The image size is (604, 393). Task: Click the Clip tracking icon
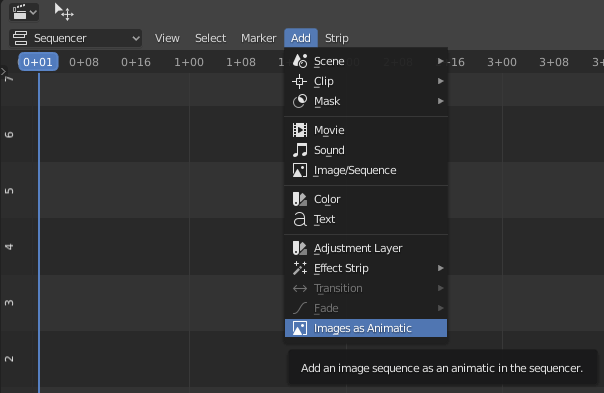tap(300, 81)
